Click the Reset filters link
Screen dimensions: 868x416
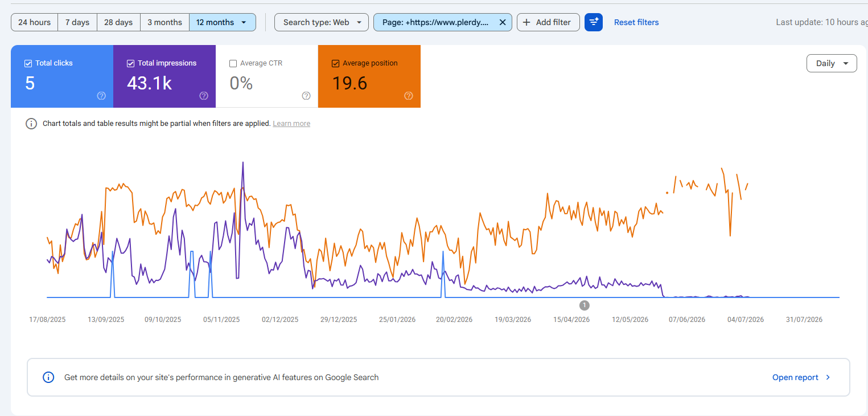tap(636, 22)
